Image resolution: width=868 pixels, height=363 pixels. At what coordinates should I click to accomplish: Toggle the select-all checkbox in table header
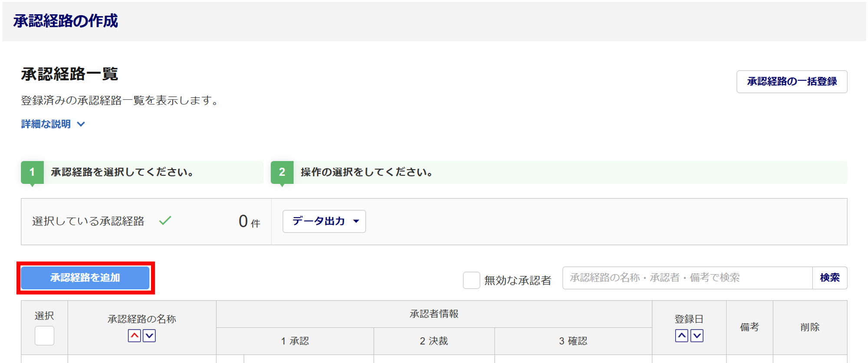pos(44,336)
